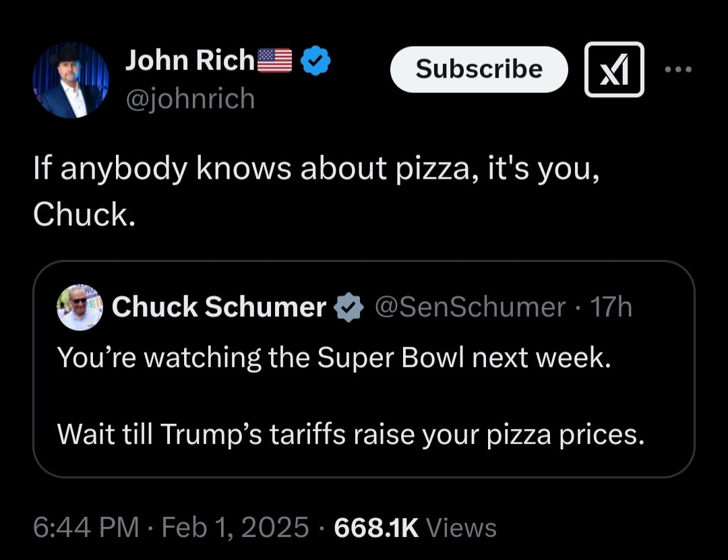Viewport: 728px width, 560px height.
Task: Open the three-dot more options menu
Action: coord(677,69)
